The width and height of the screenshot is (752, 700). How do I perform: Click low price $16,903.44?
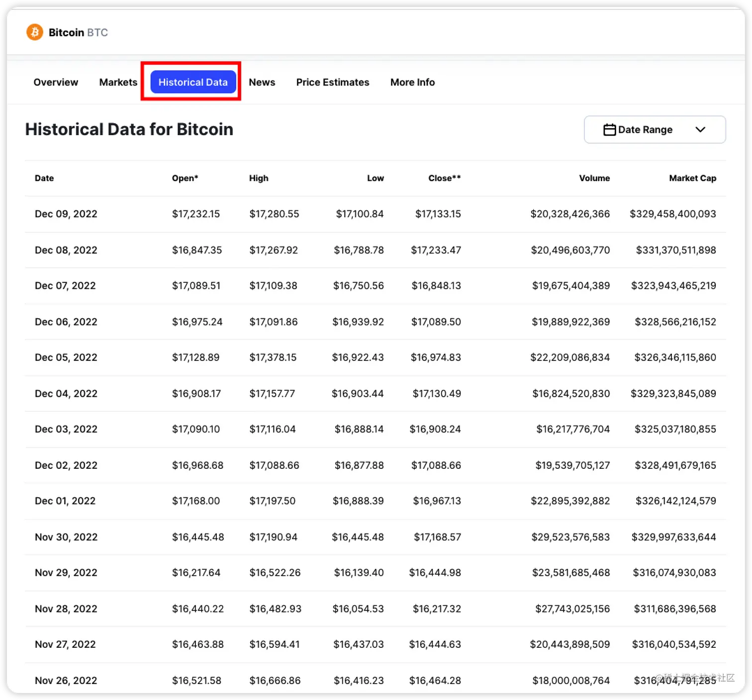[x=358, y=394]
